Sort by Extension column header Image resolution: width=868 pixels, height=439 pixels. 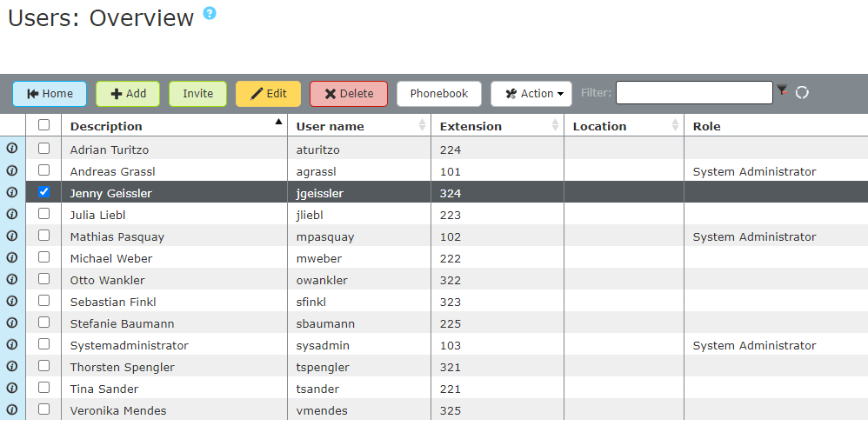pos(497,126)
